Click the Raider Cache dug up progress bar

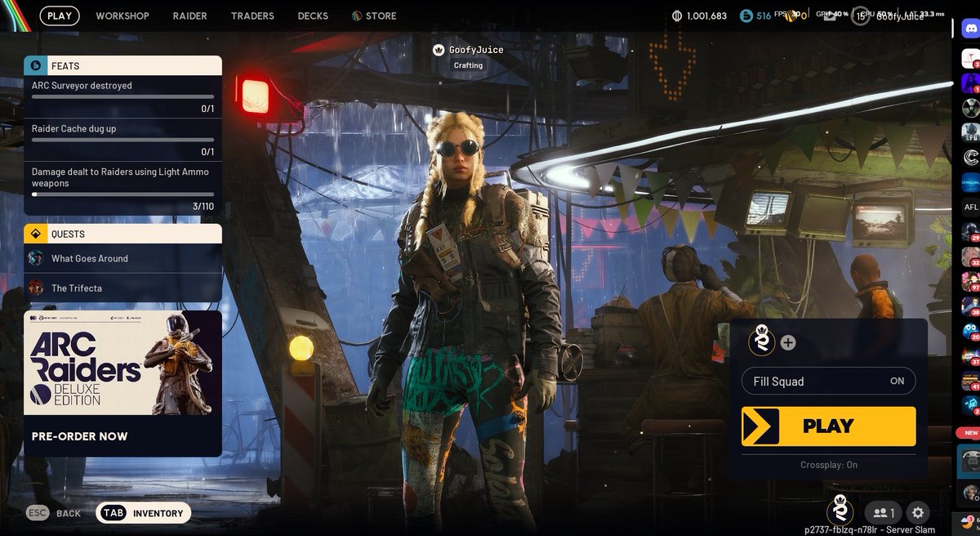pyautogui.click(x=122, y=140)
